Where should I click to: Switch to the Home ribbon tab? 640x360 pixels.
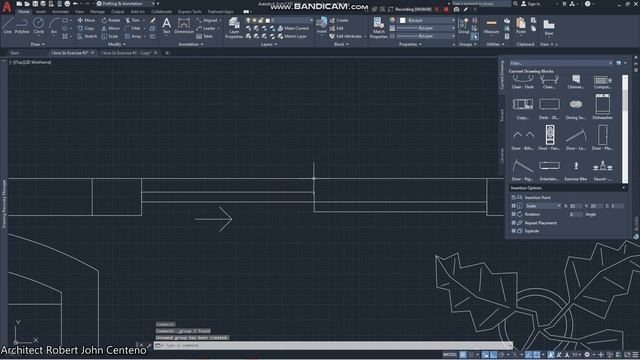click(x=24, y=11)
